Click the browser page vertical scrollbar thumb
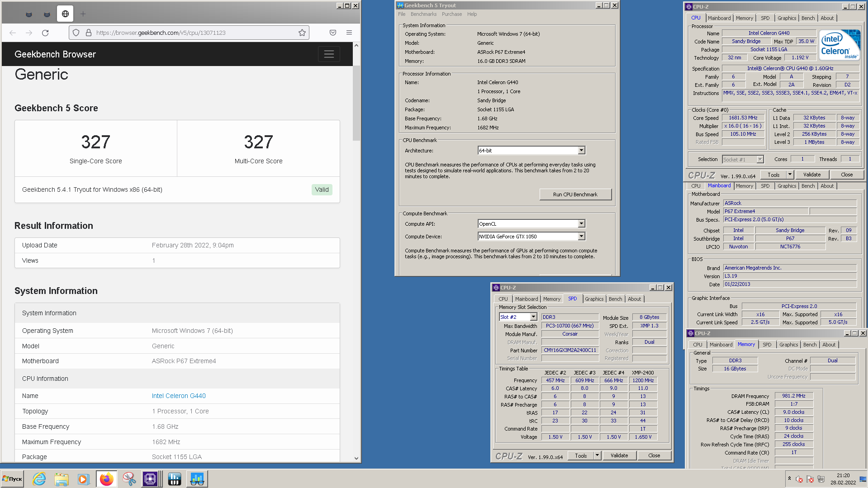The width and height of the screenshot is (868, 488). (356, 103)
